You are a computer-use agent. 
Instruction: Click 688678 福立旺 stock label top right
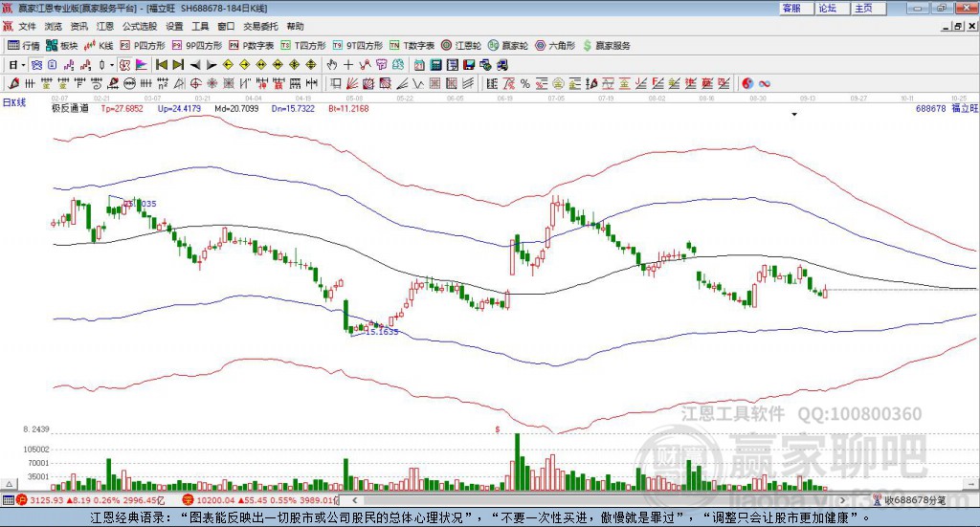click(x=947, y=109)
